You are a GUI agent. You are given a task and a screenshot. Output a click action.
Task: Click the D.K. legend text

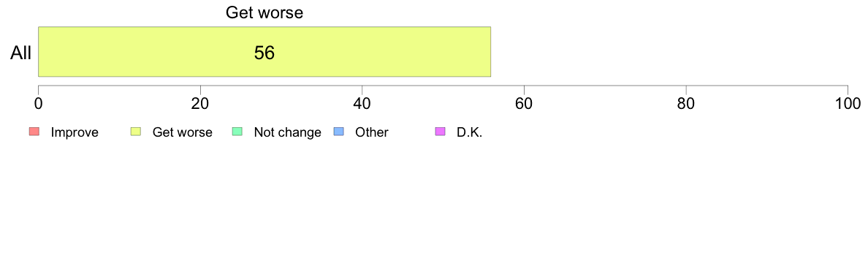point(470,132)
